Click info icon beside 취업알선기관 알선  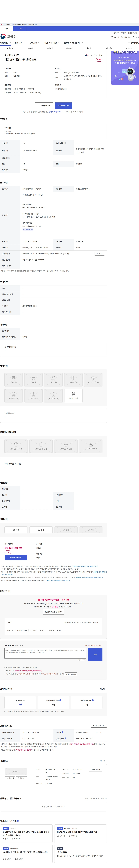60,700
